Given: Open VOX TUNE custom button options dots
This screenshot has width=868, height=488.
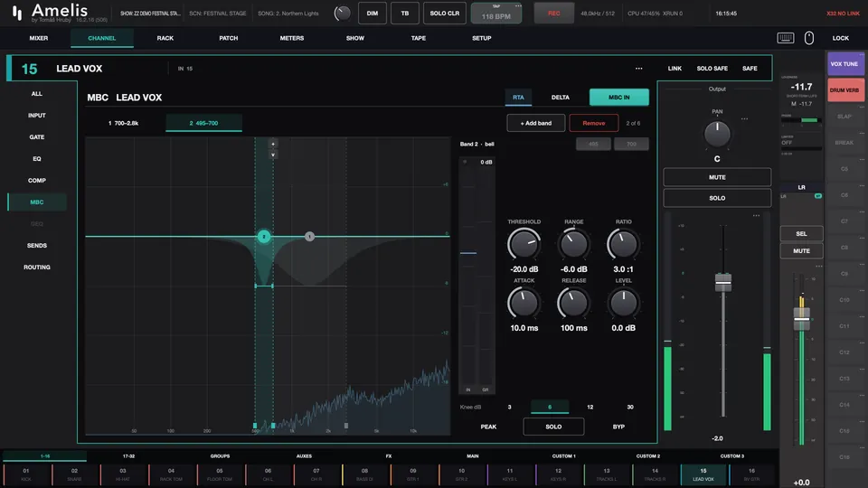Looking at the screenshot, I should tap(862, 54).
